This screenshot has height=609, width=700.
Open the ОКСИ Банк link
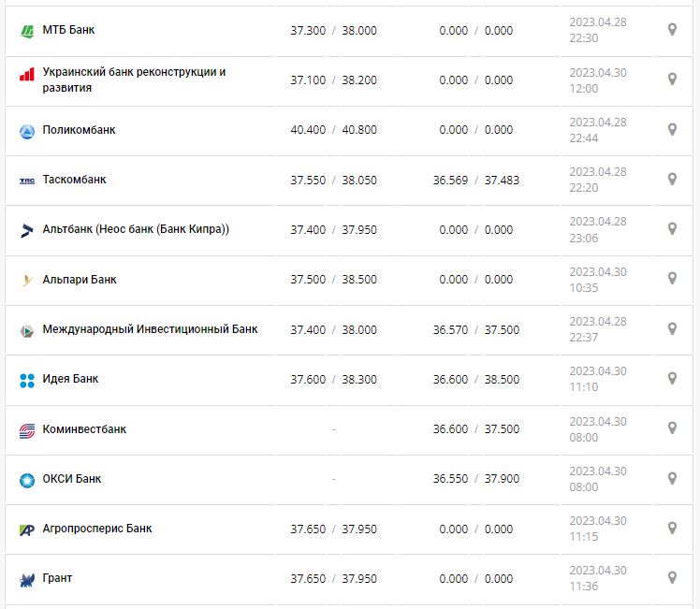pos(72,479)
